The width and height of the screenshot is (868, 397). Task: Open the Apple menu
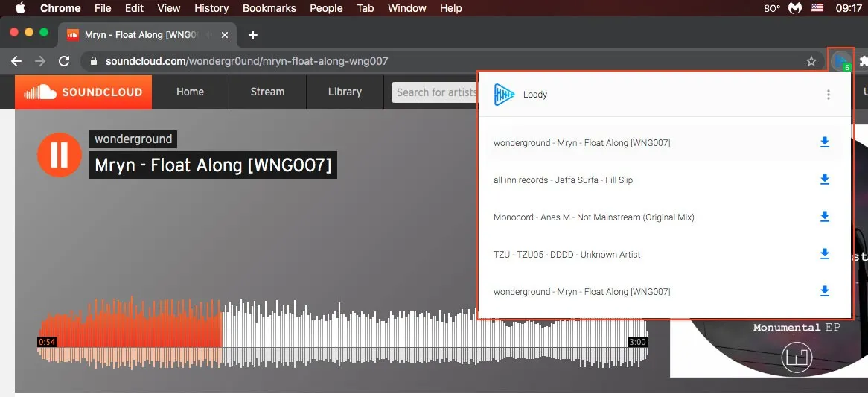[x=21, y=8]
